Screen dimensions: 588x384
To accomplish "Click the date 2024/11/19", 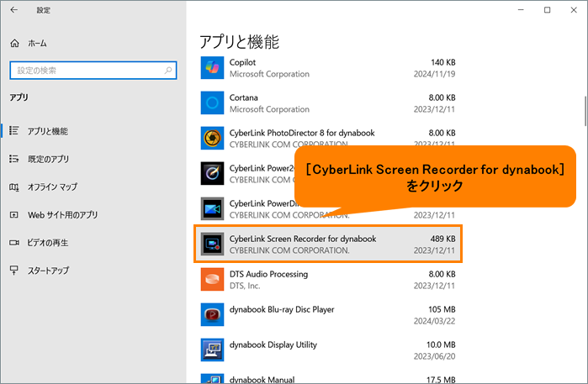I will pos(434,74).
